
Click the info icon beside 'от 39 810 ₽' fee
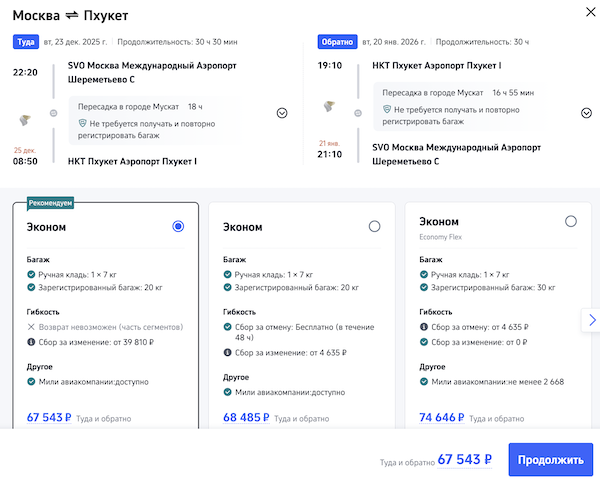[x=31, y=341]
